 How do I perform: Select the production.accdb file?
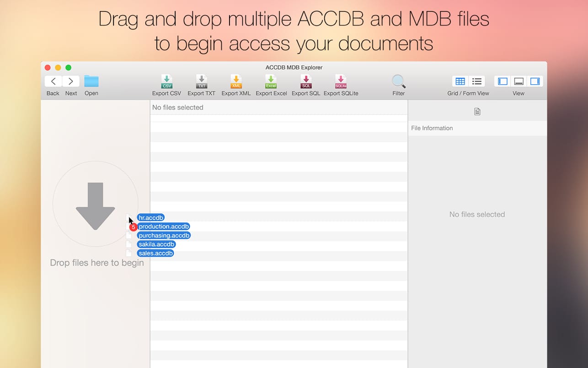pyautogui.click(x=164, y=226)
